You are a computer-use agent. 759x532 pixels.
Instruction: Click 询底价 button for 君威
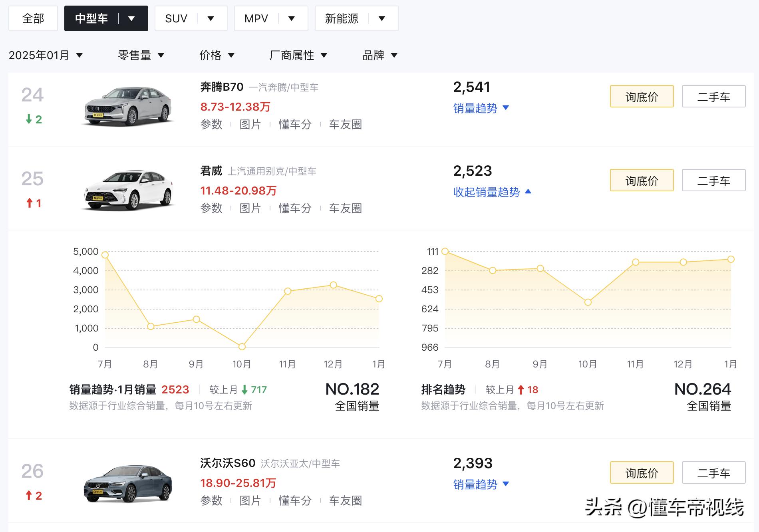[x=641, y=181]
